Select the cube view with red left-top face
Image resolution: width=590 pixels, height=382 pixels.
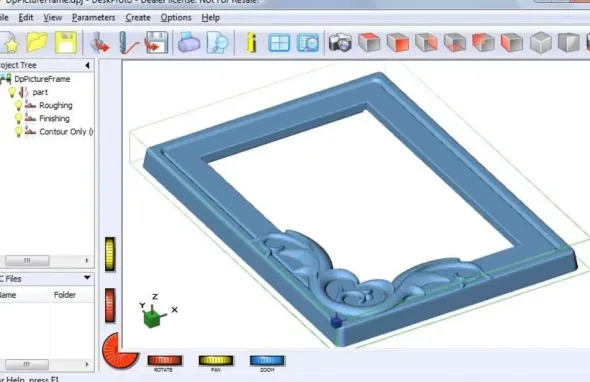pyautogui.click(x=484, y=42)
